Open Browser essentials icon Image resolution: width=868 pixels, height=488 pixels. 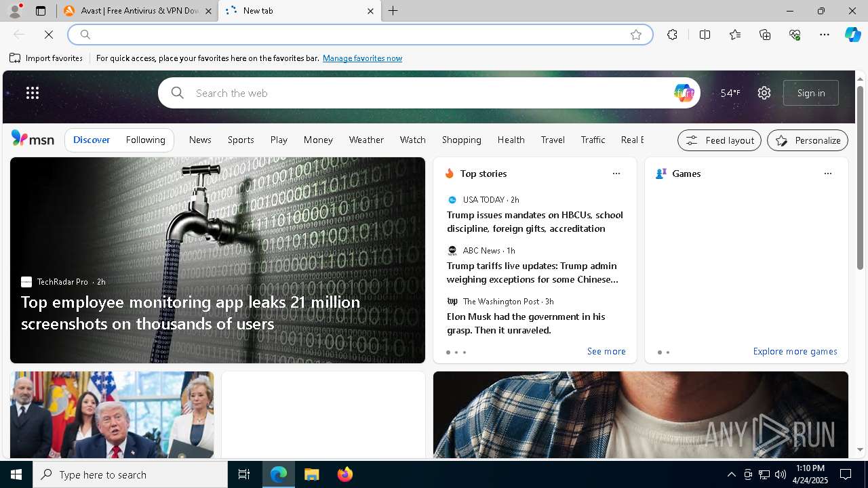coord(795,35)
